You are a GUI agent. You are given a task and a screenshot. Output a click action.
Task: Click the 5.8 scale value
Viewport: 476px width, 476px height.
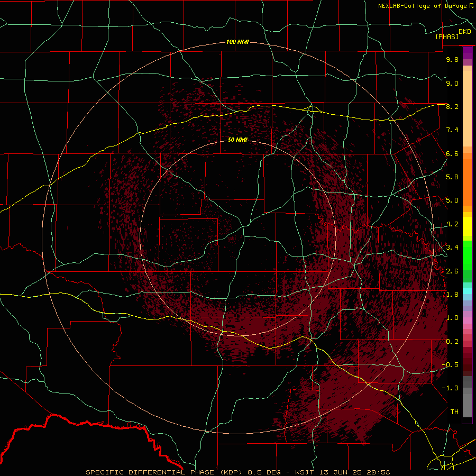coord(452,177)
